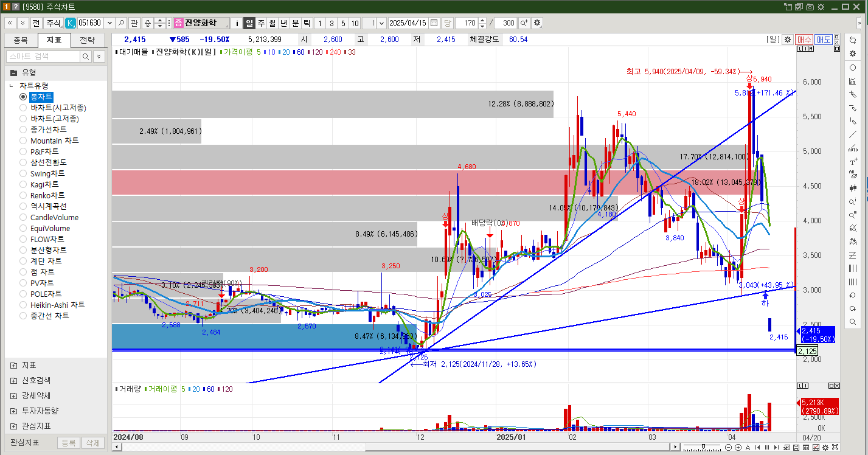Expand the 관심지표 tree section

click(x=13, y=426)
